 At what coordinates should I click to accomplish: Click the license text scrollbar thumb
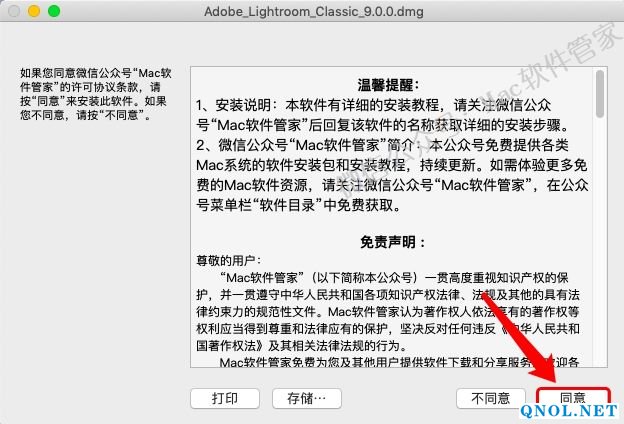tap(600, 94)
